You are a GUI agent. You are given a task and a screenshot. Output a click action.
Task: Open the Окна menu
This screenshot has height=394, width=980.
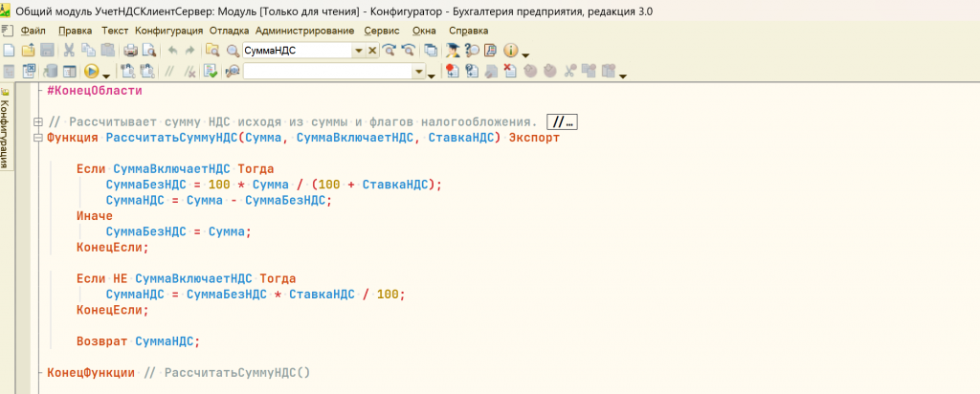point(424,31)
